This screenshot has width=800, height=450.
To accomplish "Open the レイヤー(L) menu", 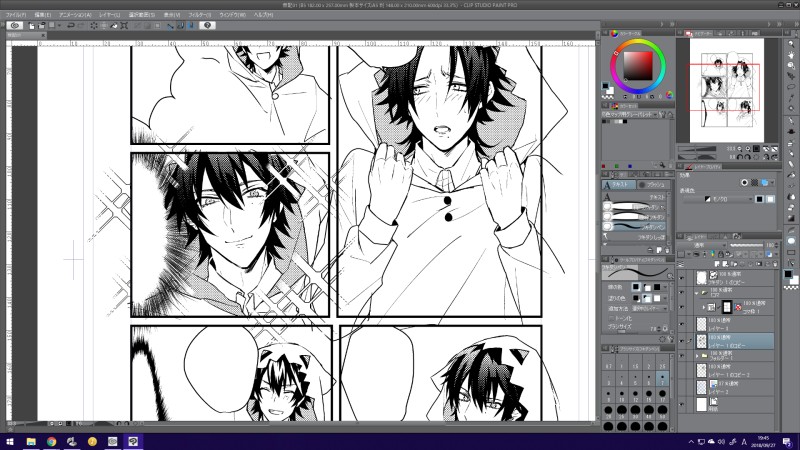I will [x=110, y=15].
